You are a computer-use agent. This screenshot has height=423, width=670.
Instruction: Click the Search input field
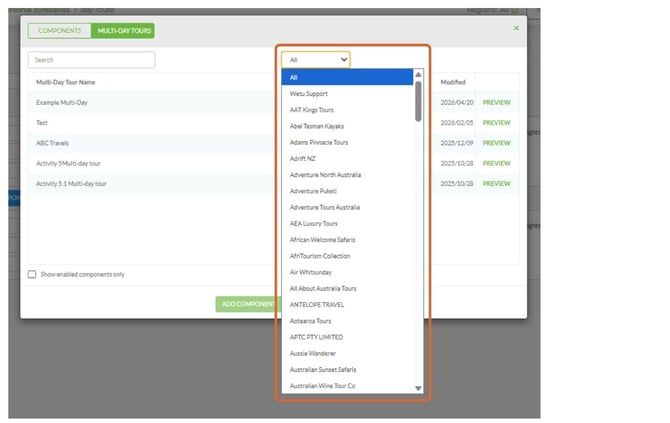pyautogui.click(x=91, y=60)
